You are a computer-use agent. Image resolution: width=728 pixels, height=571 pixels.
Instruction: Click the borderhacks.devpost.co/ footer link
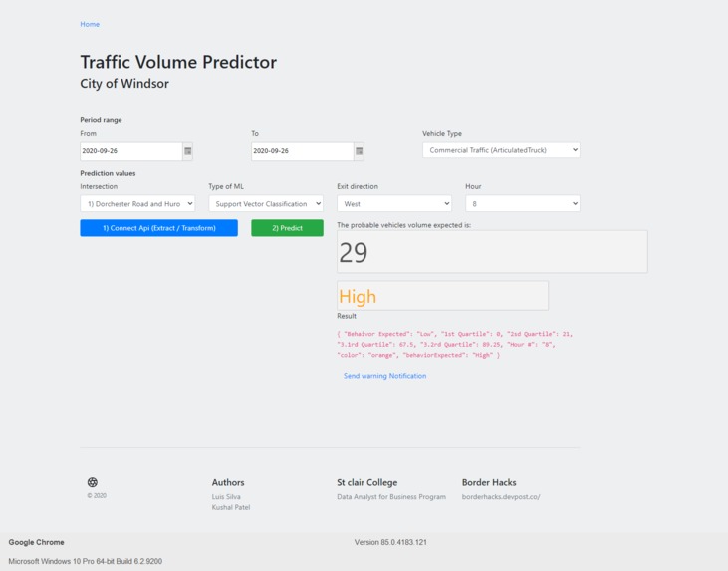point(501,497)
